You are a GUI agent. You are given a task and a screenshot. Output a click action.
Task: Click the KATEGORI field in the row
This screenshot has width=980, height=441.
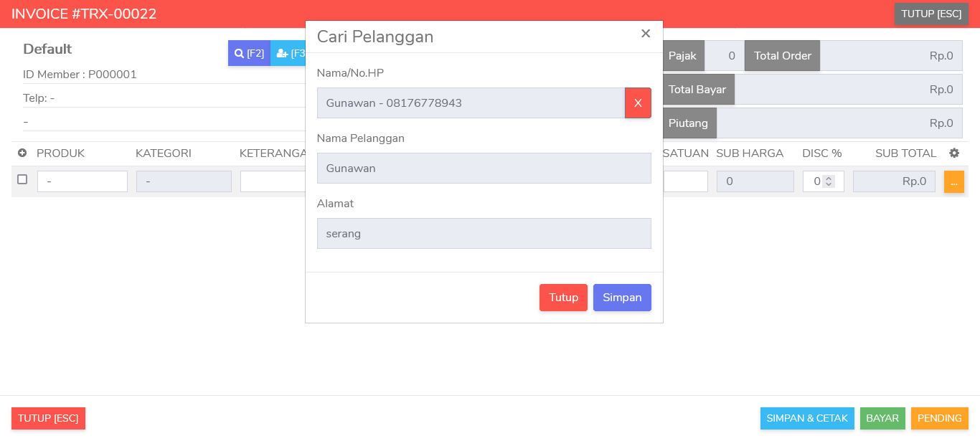[x=184, y=181]
